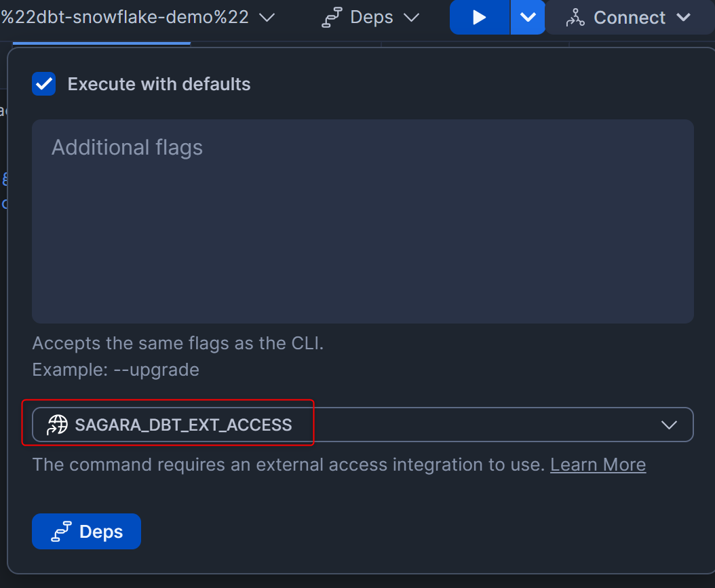Expand chevron beside dbt-snowflake-demo project name

tap(267, 18)
